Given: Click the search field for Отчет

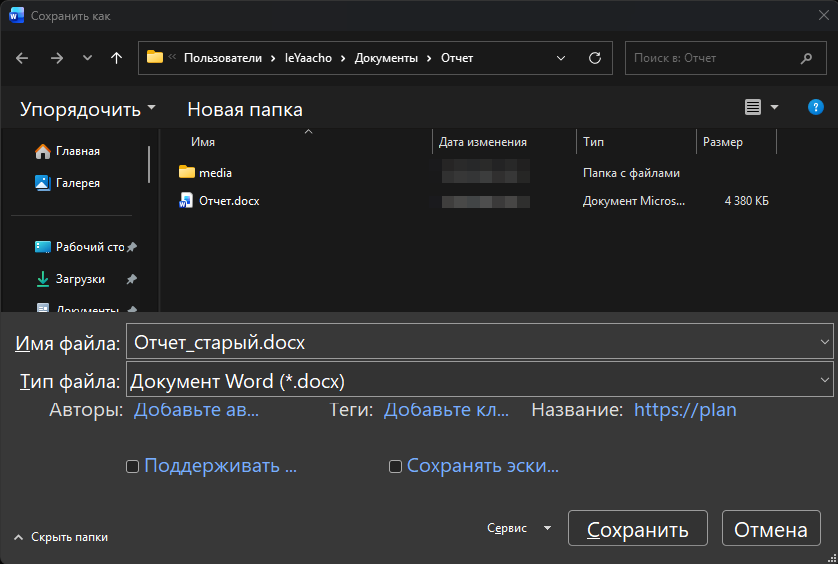Looking at the screenshot, I should [725, 58].
